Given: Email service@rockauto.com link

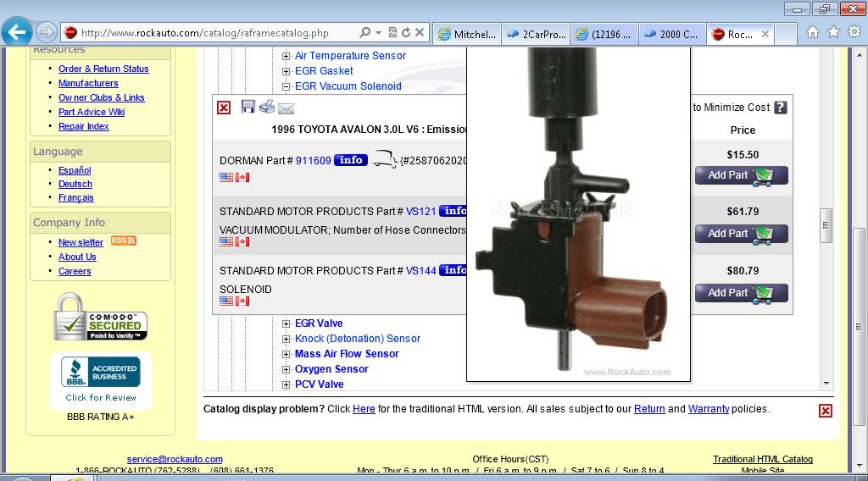Looking at the screenshot, I should pos(175,459).
